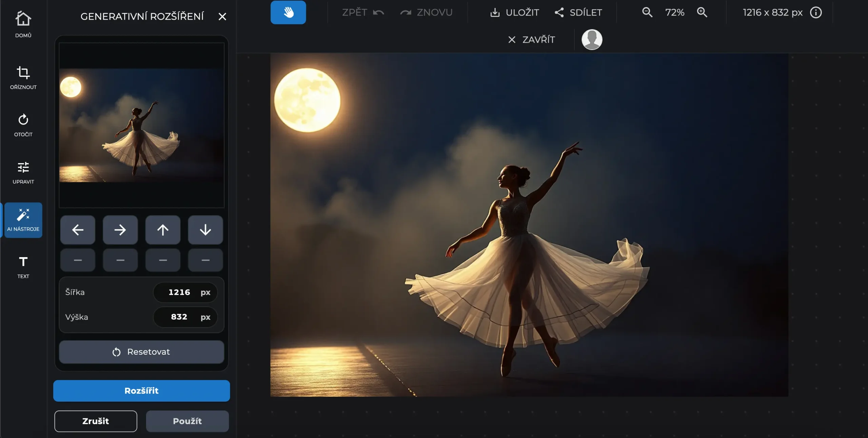Click the Šířka width input field
The width and height of the screenshot is (868, 438).
(180, 292)
